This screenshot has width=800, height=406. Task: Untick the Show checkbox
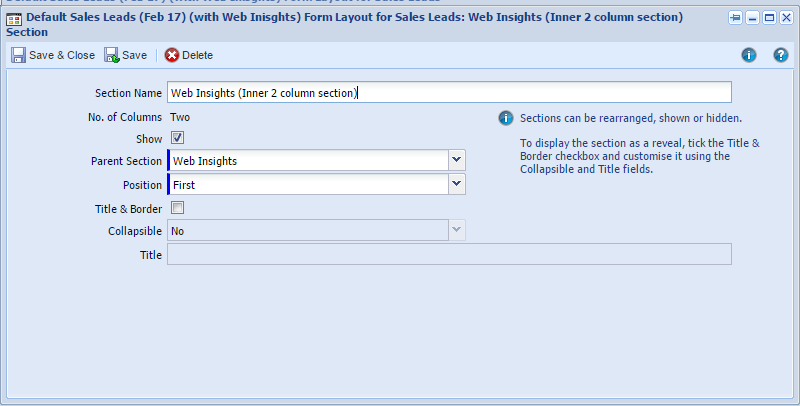[x=178, y=138]
